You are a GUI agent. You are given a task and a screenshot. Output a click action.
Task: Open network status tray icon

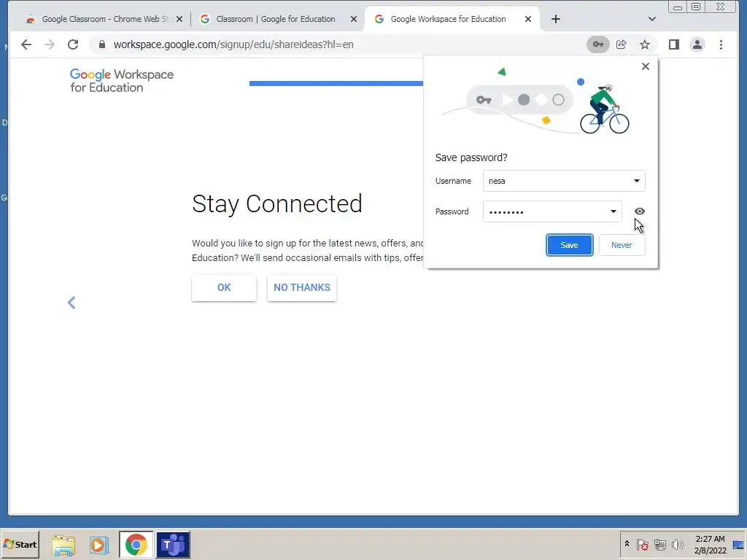(x=659, y=544)
